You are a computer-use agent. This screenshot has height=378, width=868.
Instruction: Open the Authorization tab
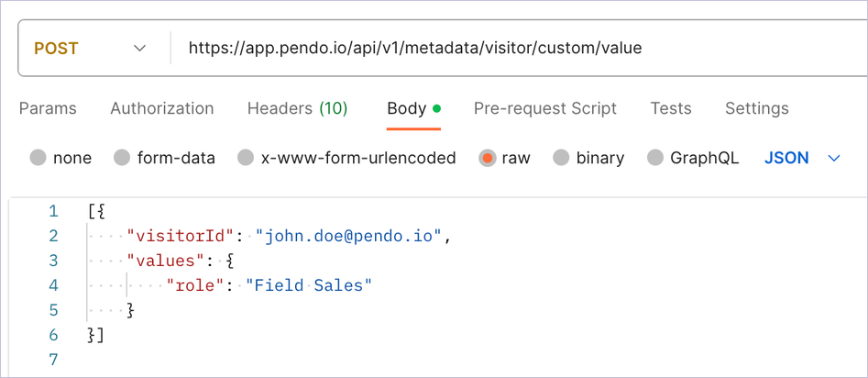(x=162, y=108)
